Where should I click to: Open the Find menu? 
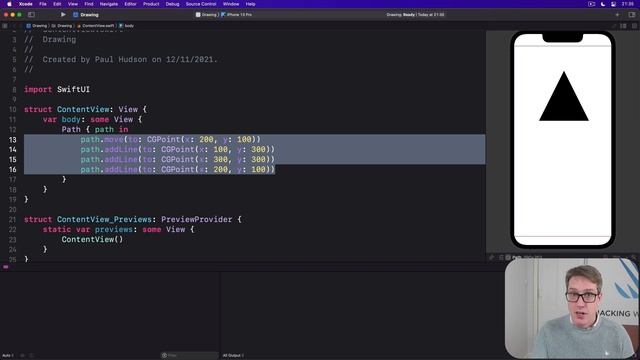(x=89, y=4)
